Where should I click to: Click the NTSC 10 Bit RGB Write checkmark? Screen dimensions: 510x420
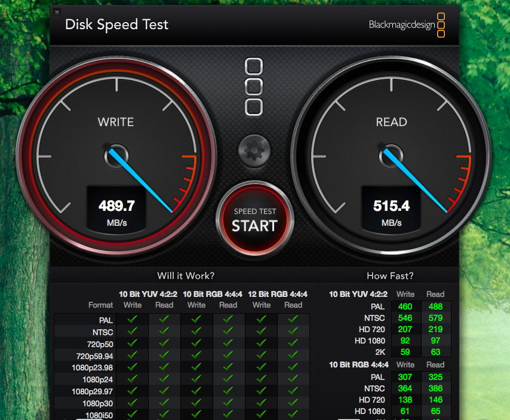pos(196,331)
